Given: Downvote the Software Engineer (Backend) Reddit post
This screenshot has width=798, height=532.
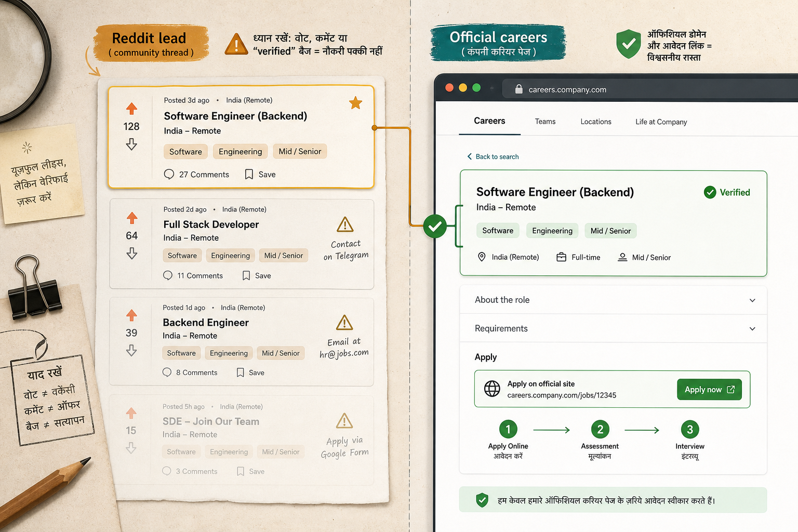Looking at the screenshot, I should [x=131, y=144].
